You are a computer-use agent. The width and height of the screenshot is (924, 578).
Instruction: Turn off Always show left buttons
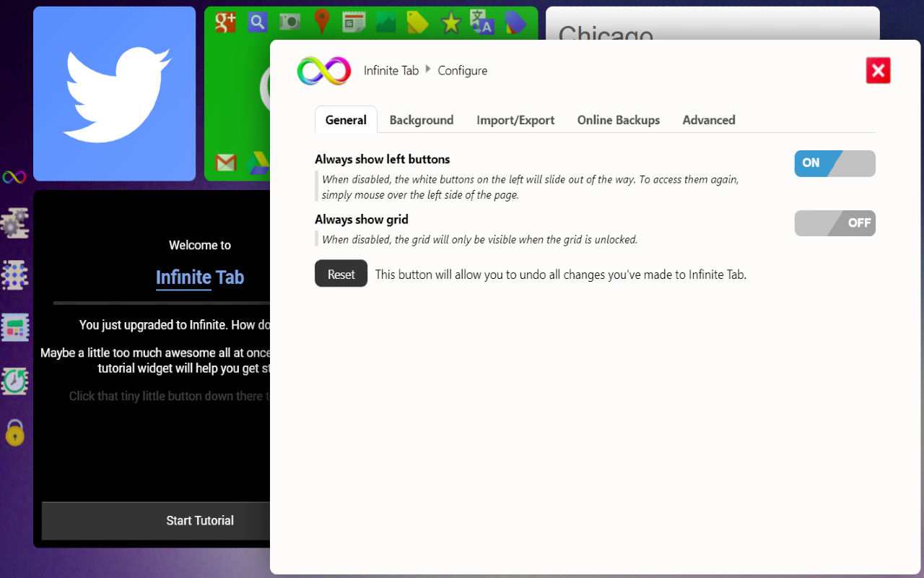click(x=834, y=163)
